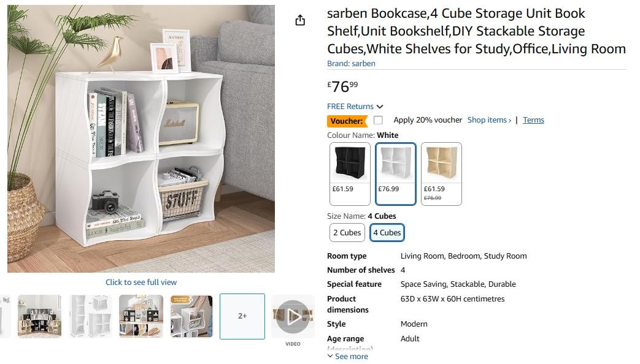Open the 2+ more images thumbnail
Screen dimensions: 640x364
click(242, 316)
